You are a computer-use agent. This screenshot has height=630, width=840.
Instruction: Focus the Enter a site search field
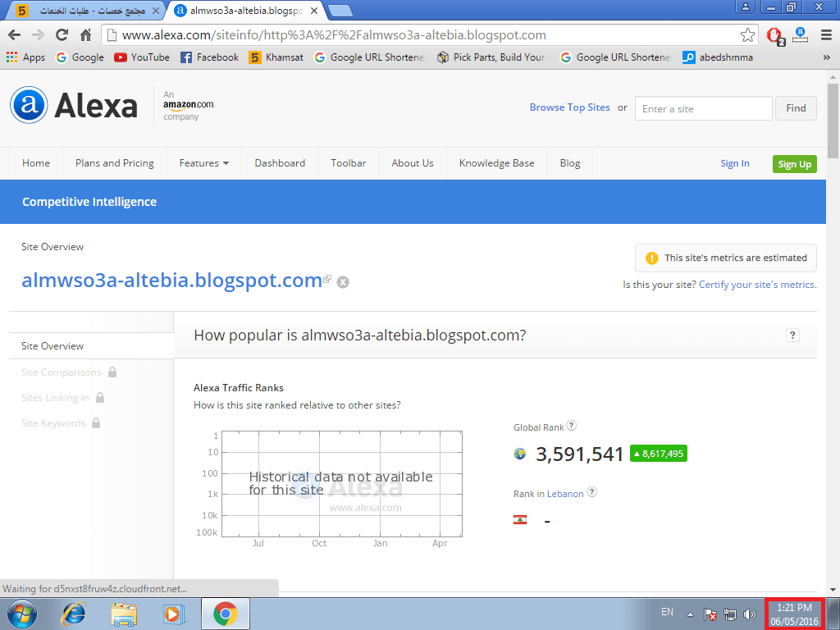pyautogui.click(x=703, y=109)
